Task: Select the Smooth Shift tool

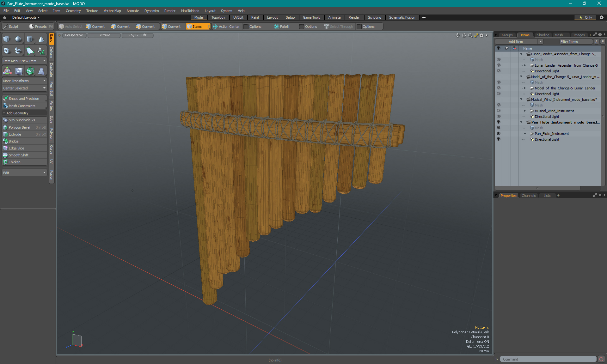Action: (x=18, y=155)
